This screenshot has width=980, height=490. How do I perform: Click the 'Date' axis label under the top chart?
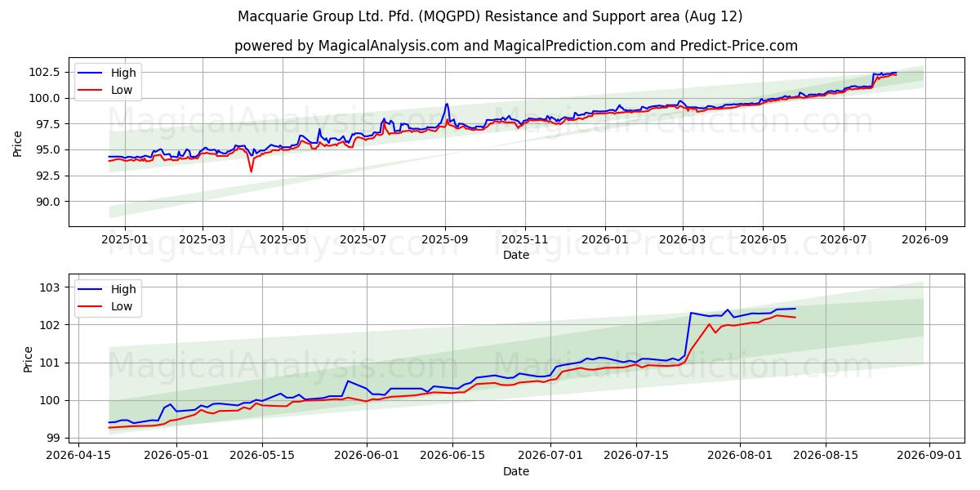coord(516,256)
